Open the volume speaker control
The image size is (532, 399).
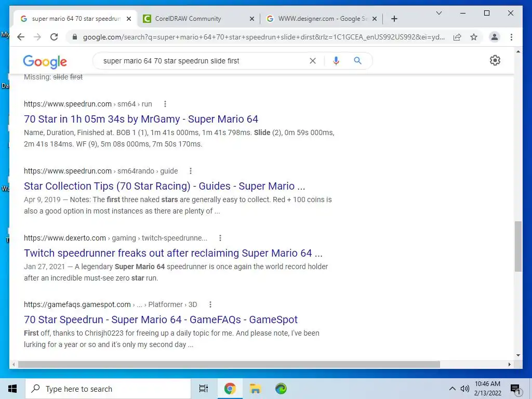465,389
